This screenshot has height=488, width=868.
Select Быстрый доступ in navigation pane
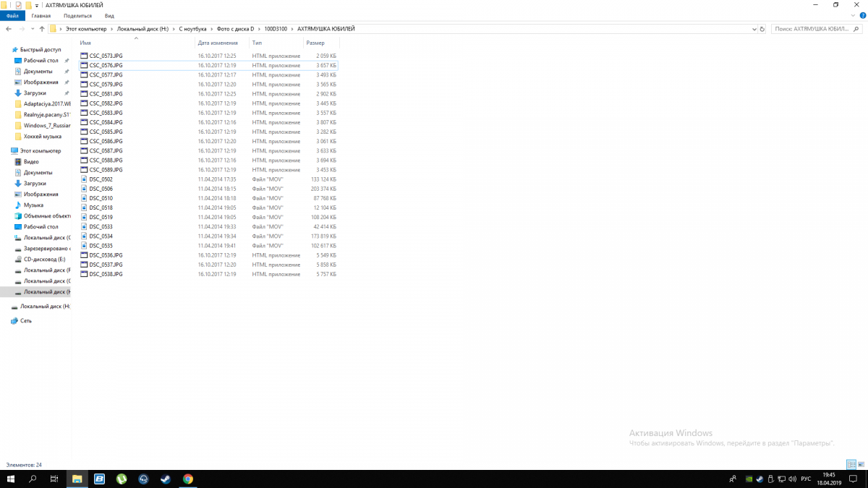(41, 50)
